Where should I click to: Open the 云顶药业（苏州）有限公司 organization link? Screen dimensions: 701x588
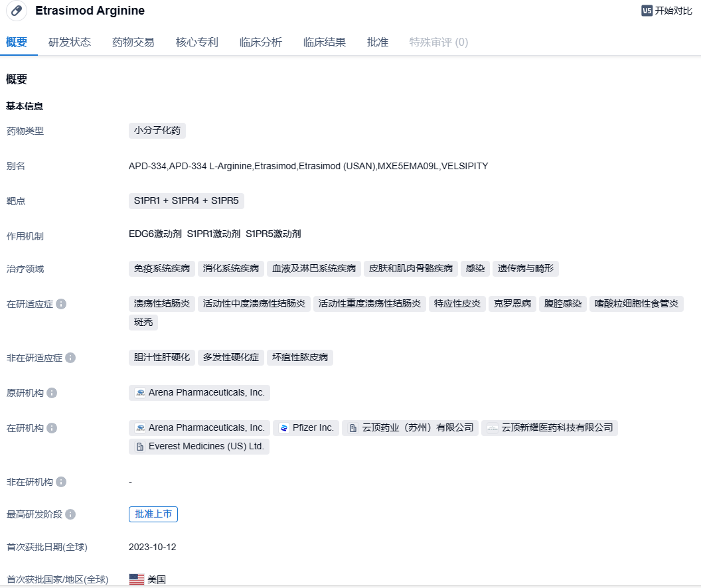[x=410, y=428]
